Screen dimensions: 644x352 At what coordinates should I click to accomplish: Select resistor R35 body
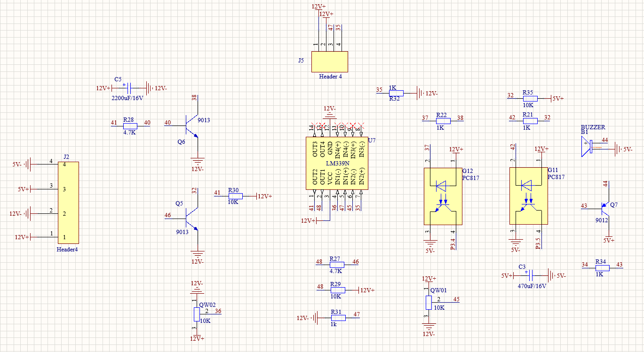click(529, 99)
